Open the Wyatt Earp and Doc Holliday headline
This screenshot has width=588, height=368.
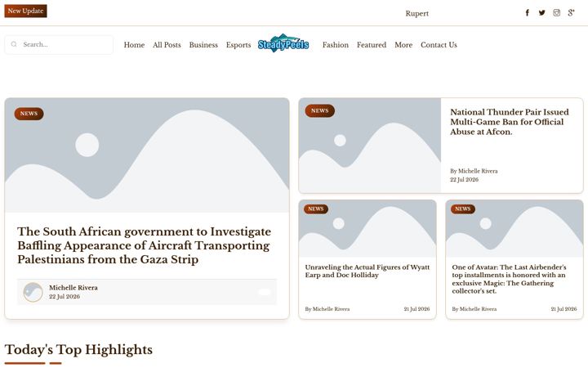point(367,272)
